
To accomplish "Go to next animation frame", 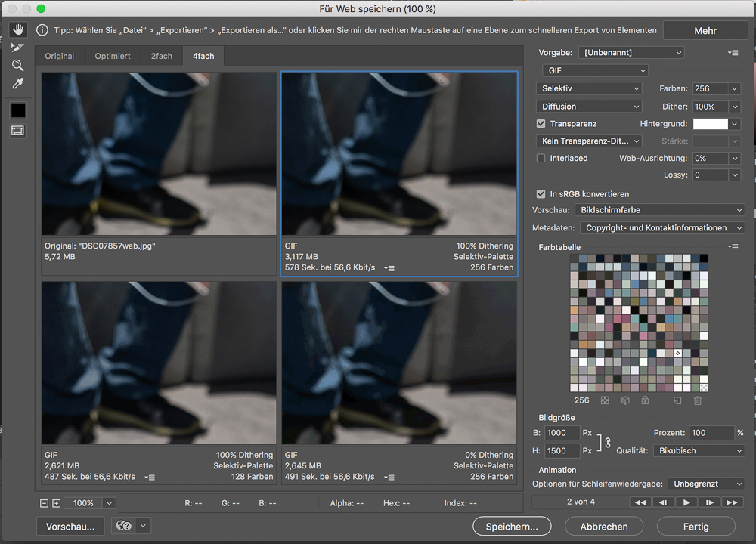I will click(709, 502).
